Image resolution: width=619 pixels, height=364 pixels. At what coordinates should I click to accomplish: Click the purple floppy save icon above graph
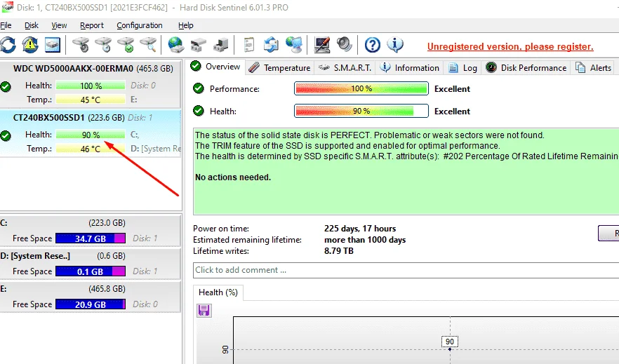click(x=204, y=311)
